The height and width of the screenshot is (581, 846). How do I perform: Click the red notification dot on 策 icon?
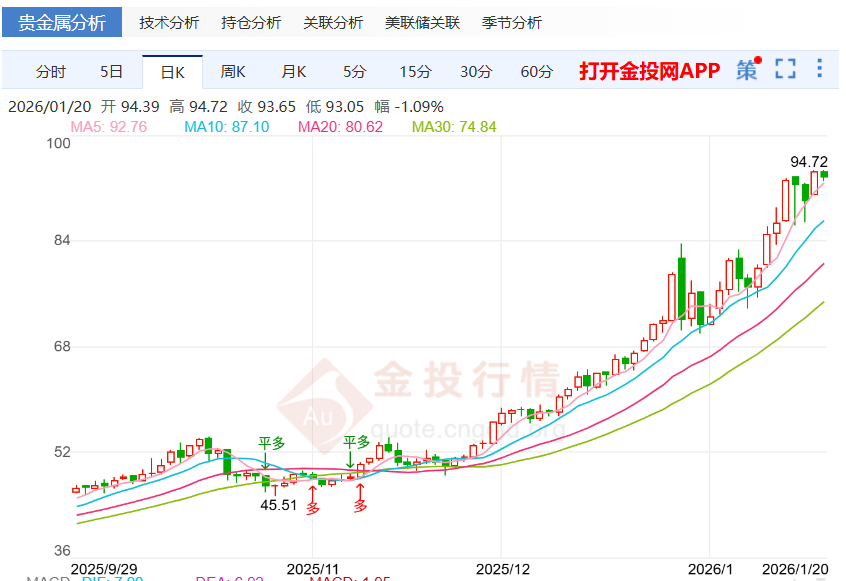[757, 62]
